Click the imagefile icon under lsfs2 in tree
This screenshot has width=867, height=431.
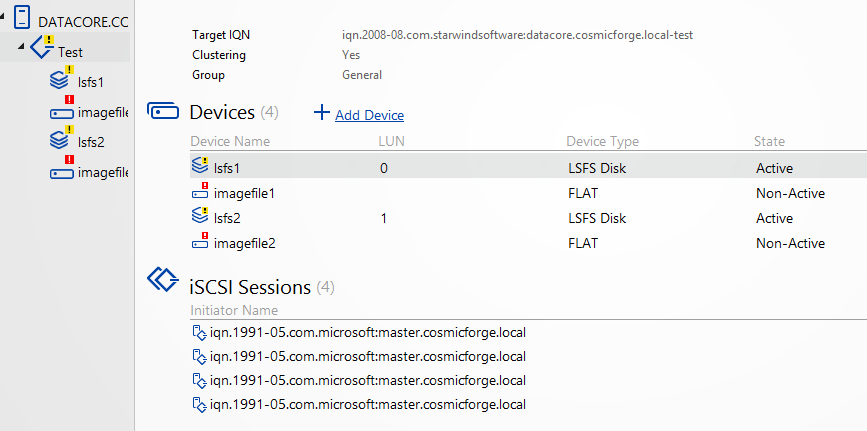tap(62, 168)
